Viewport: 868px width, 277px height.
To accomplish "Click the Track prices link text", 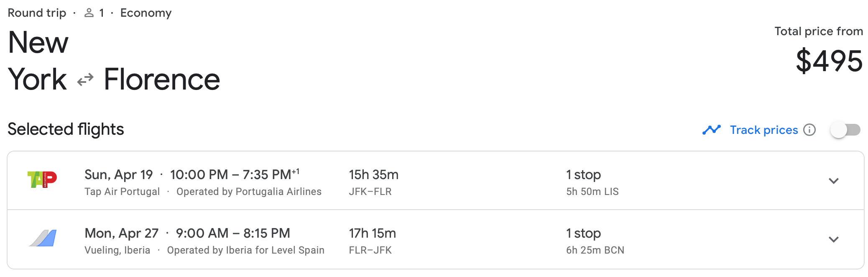I will point(763,130).
